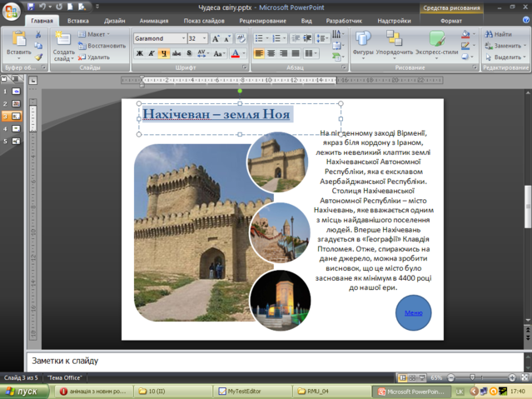Click the Упорядочить arrange icon
The width and height of the screenshot is (532, 399).
point(395,44)
